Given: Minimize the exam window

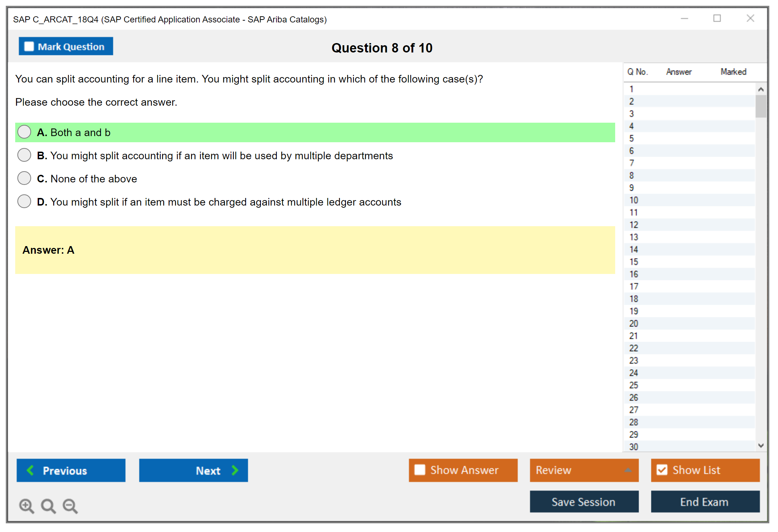Looking at the screenshot, I should point(684,18).
